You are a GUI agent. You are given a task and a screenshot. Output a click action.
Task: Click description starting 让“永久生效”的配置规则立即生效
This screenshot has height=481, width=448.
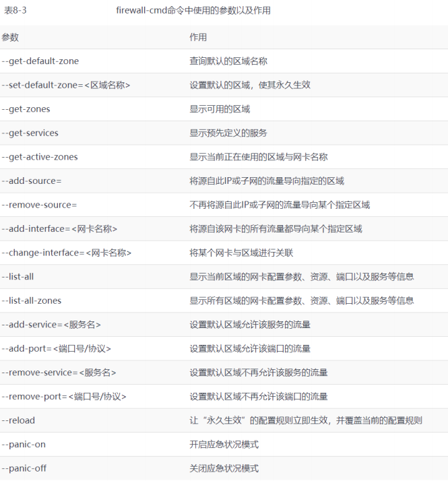[306, 420]
